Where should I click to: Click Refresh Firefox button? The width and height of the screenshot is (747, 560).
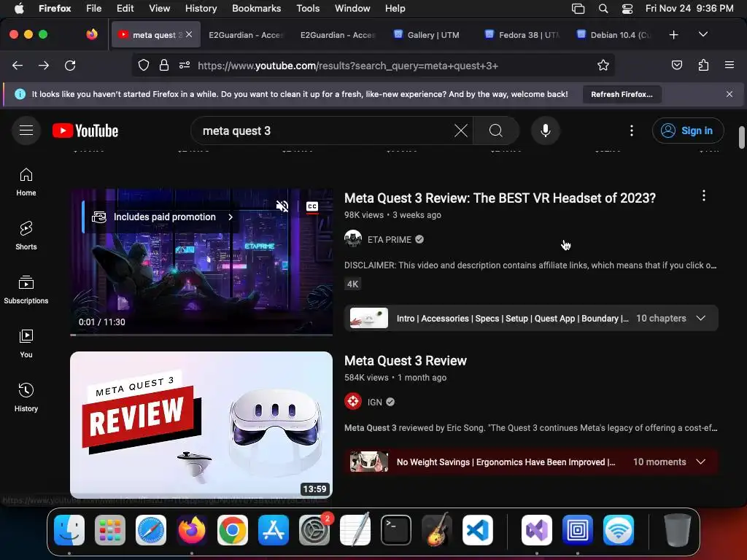pos(622,94)
